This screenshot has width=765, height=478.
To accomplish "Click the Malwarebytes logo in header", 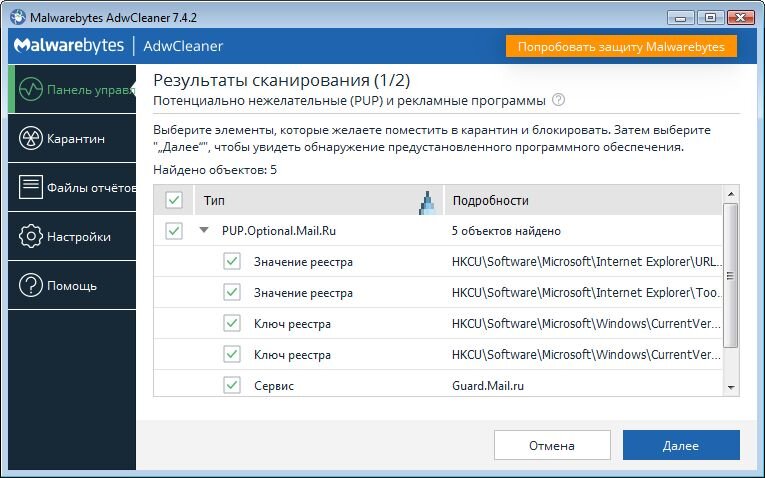I will pos(69,46).
